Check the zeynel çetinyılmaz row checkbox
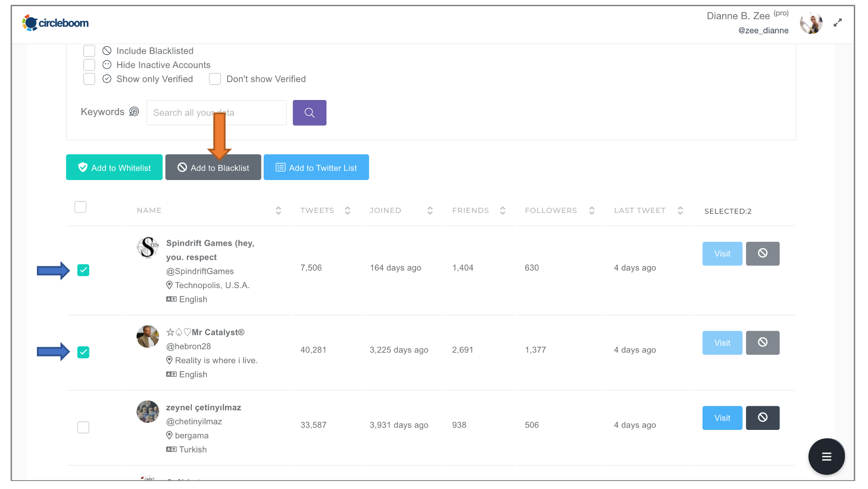Screen dimensions: 868x489 tap(83, 428)
